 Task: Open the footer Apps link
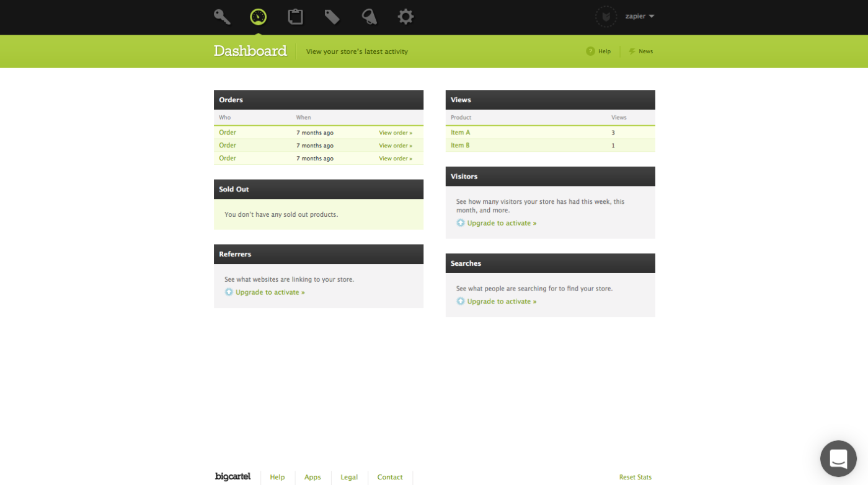click(x=312, y=477)
